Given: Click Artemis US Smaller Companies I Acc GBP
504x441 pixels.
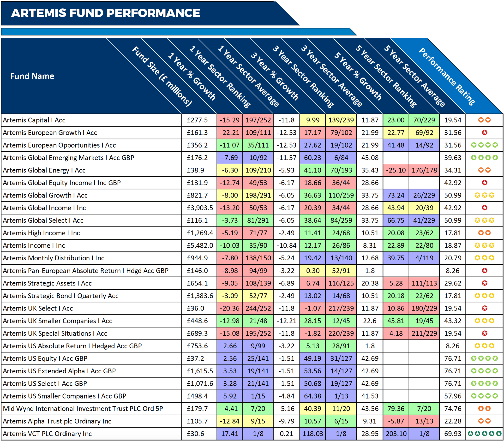Looking at the screenshot, I should 65,396.
